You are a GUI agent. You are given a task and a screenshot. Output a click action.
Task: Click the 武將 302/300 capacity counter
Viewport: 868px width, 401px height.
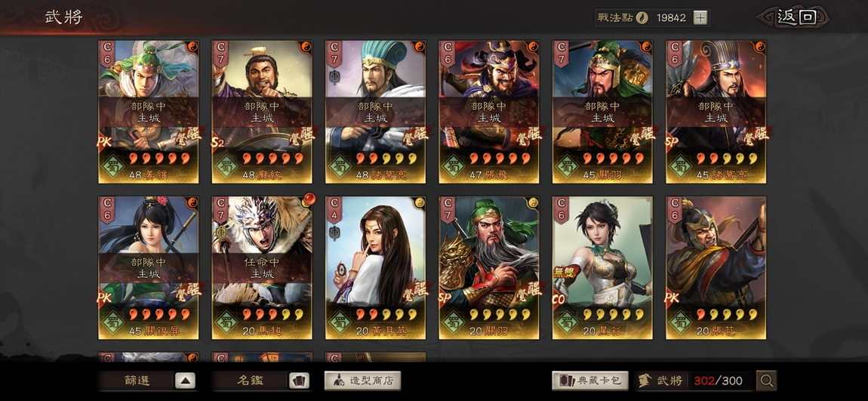click(694, 381)
